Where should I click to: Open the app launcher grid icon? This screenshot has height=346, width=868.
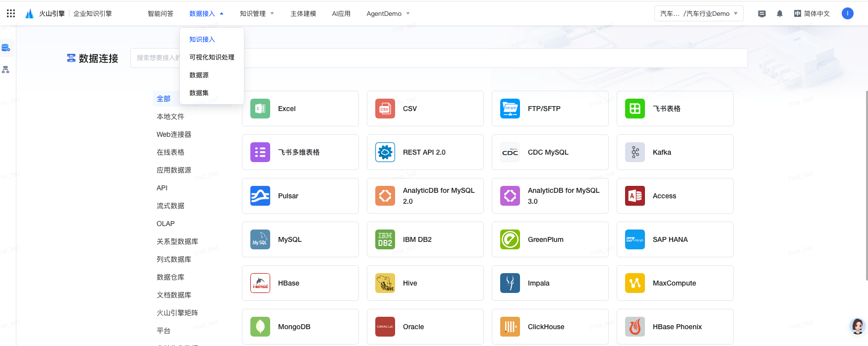coord(11,13)
